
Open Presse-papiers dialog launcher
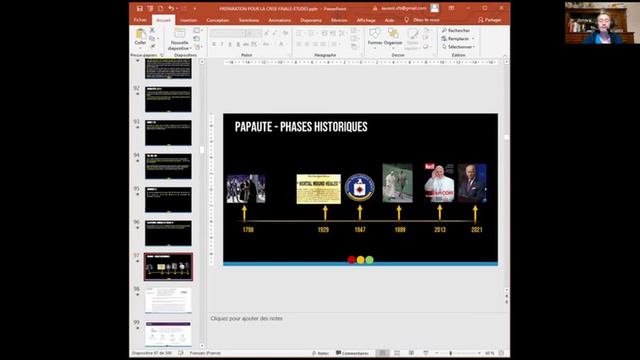point(162,55)
